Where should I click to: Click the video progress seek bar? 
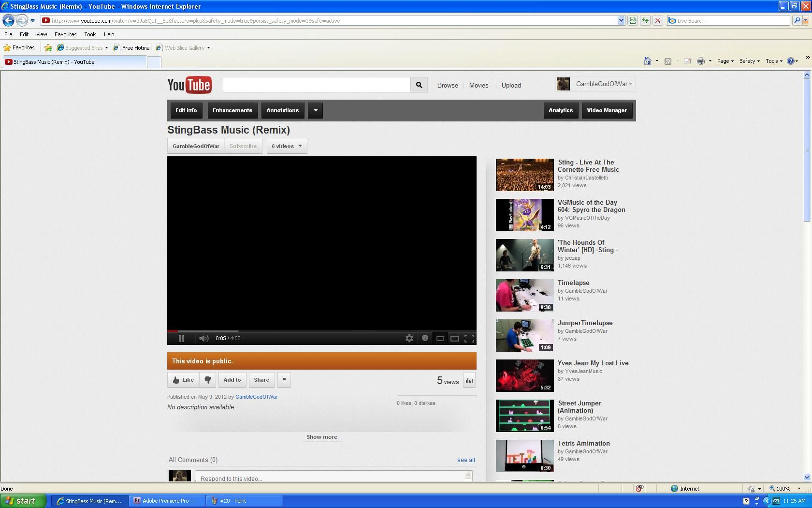coord(322,331)
